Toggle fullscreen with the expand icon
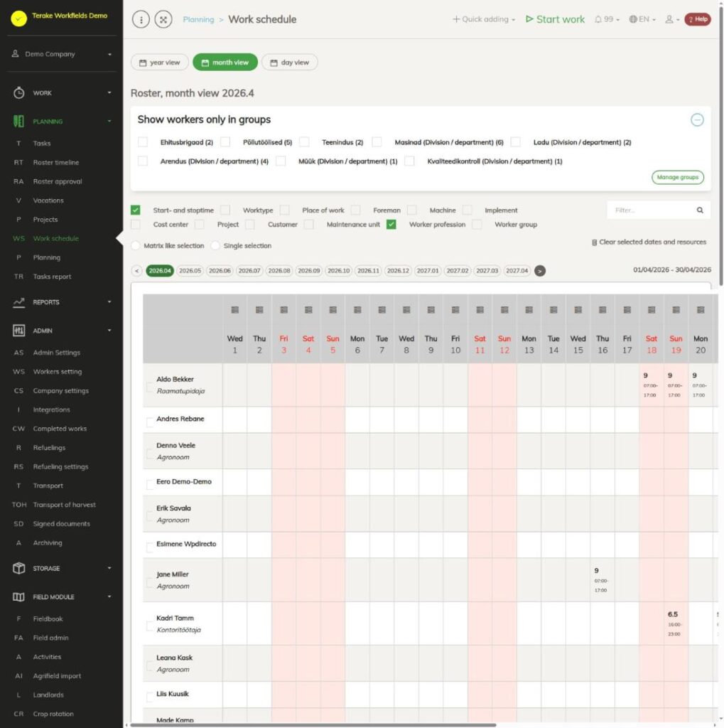Viewport: 724px width, 728px height. 163,19
